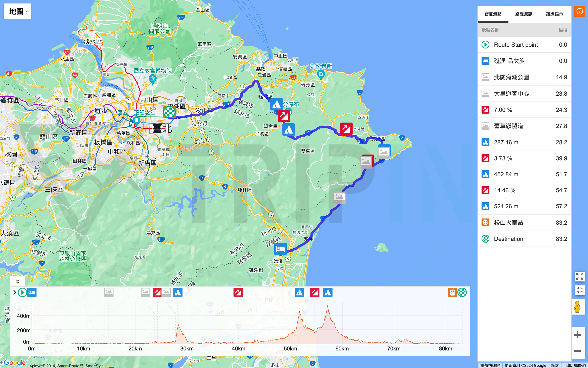Expand the arrow left of the elevation icons
The width and height of the screenshot is (588, 368).
(x=15, y=292)
